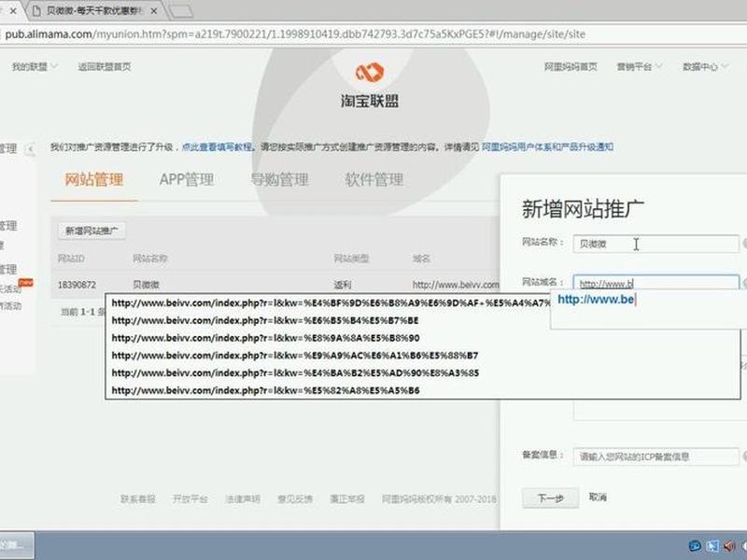The width and height of the screenshot is (747, 560).
Task: Click the 新增网站推广 button
Action: (92, 231)
